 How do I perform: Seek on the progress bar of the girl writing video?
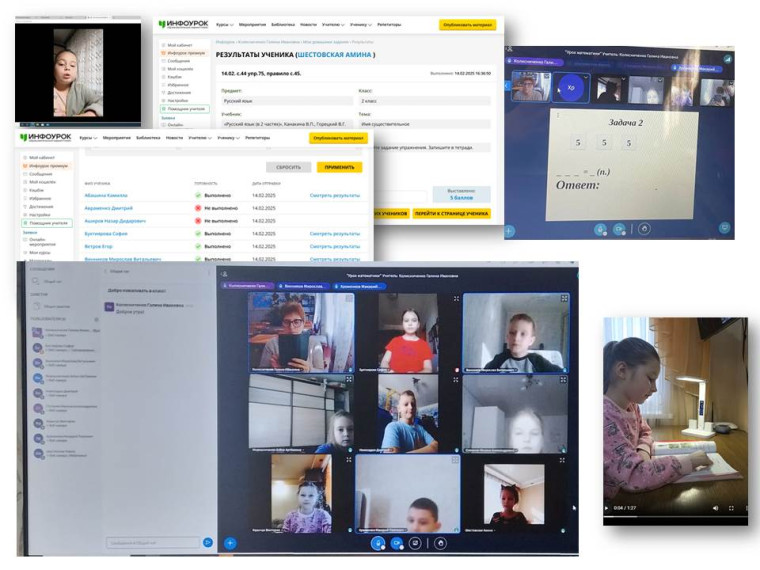[x=675, y=517]
